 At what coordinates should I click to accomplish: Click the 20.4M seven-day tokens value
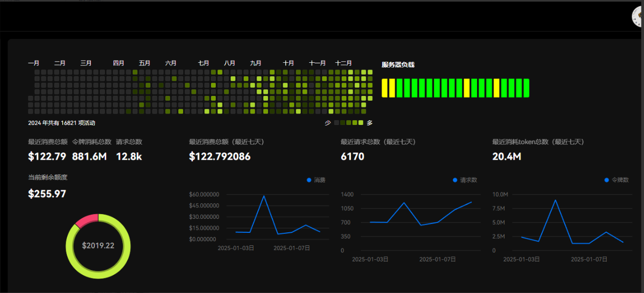(507, 156)
